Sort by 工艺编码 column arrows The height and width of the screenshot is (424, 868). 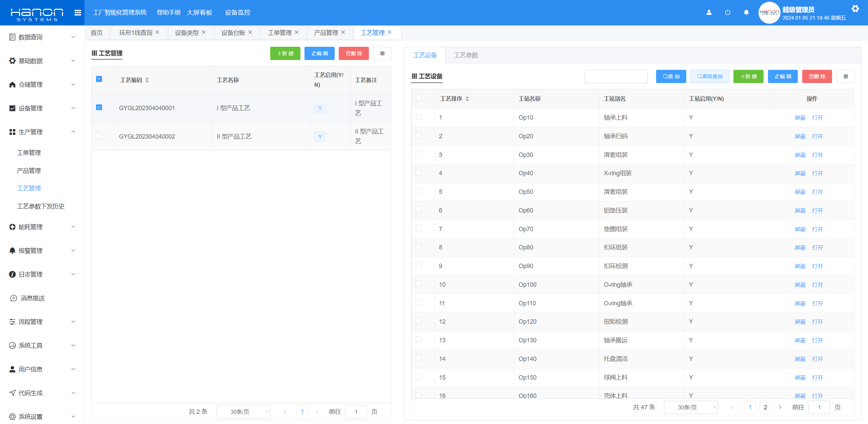(x=147, y=80)
